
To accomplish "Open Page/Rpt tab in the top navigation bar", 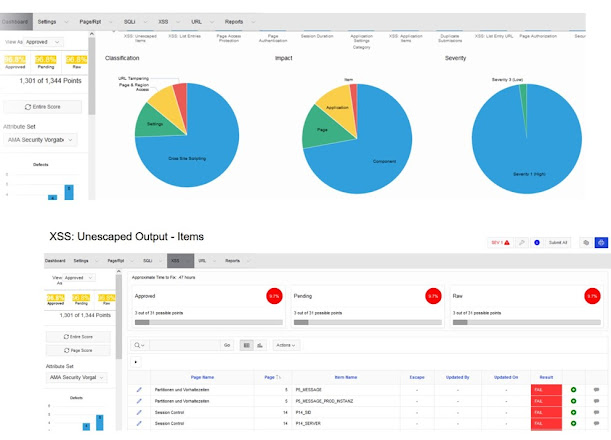I will coord(90,22).
